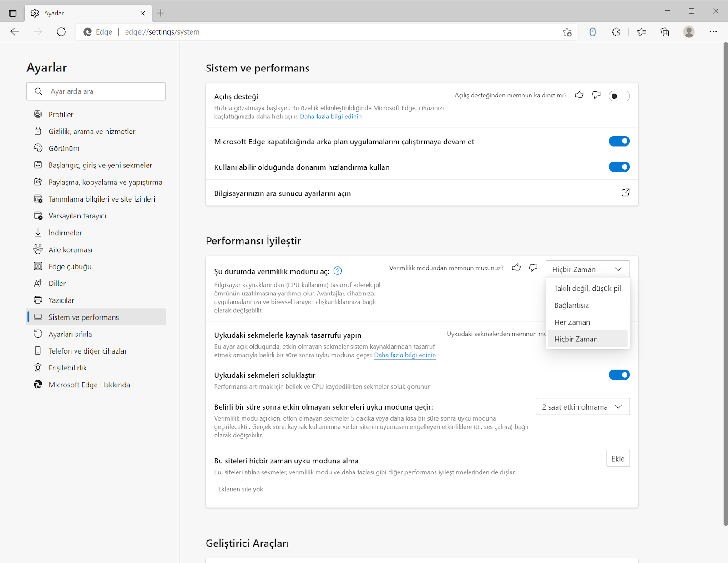Click Daha fazla bilgi edinin for uykudaki sekmeler
Screen dimensions: 728x563
(x=405, y=355)
